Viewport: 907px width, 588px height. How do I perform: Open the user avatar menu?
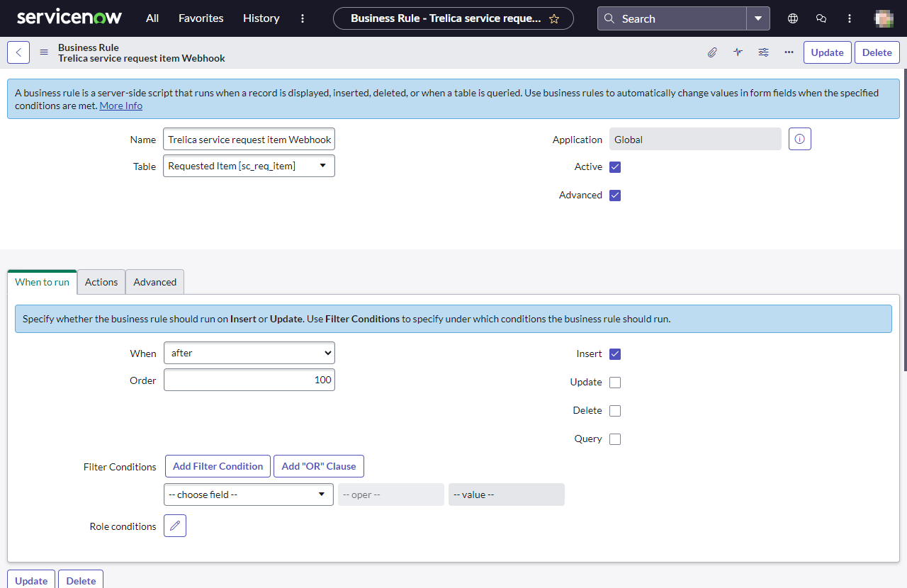883,18
